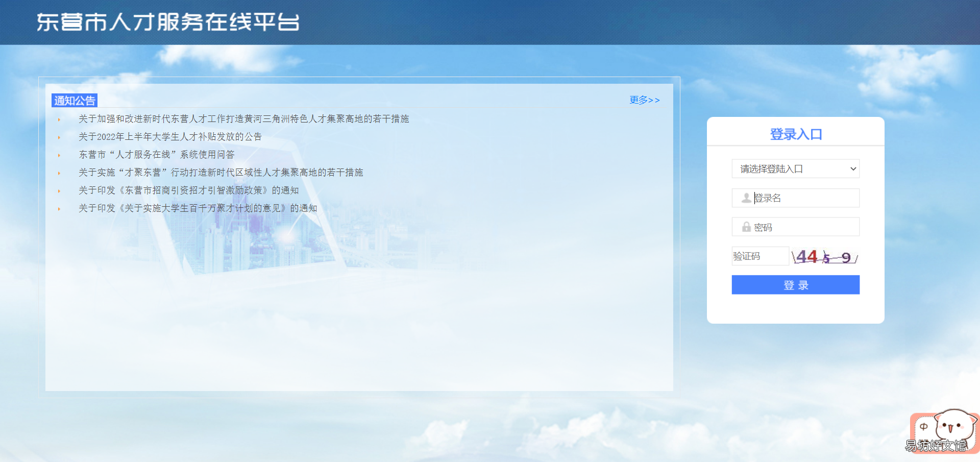This screenshot has height=462, width=980.
Task: Click the blue 登录 login button
Action: click(x=795, y=285)
